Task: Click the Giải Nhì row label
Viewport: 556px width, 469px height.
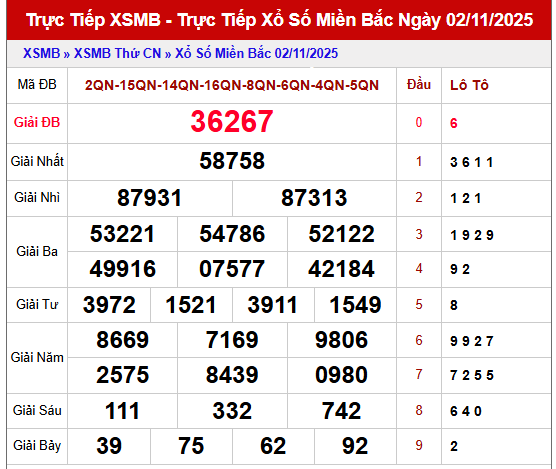Action: tap(37, 197)
